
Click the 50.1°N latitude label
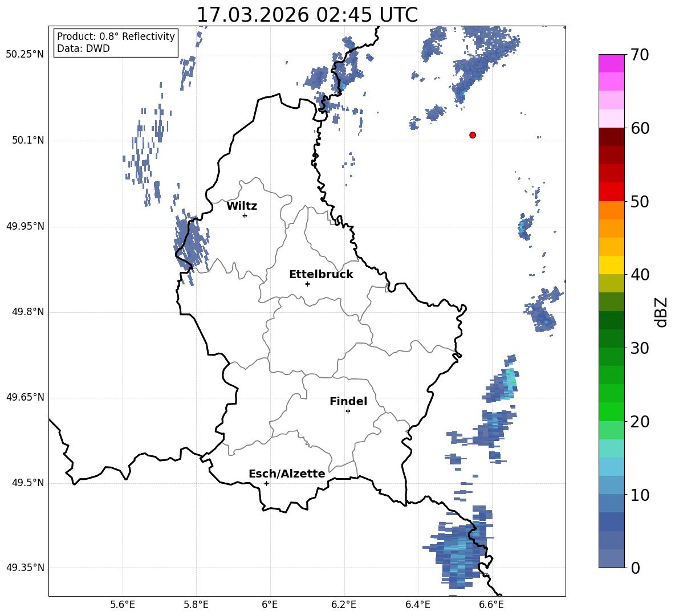pos(28,141)
